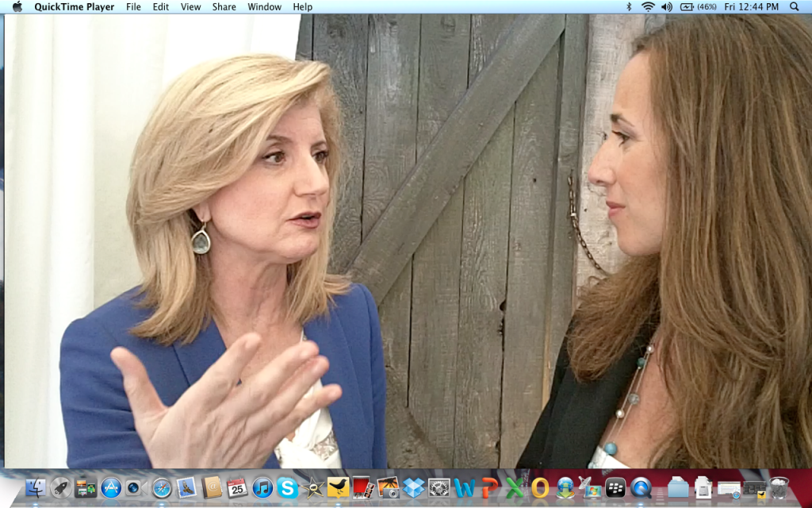Open the volume control in menu bar

pos(666,6)
